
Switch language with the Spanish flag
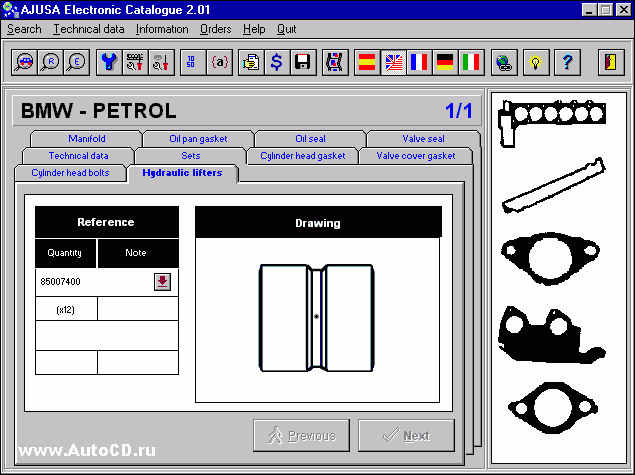coord(367,62)
